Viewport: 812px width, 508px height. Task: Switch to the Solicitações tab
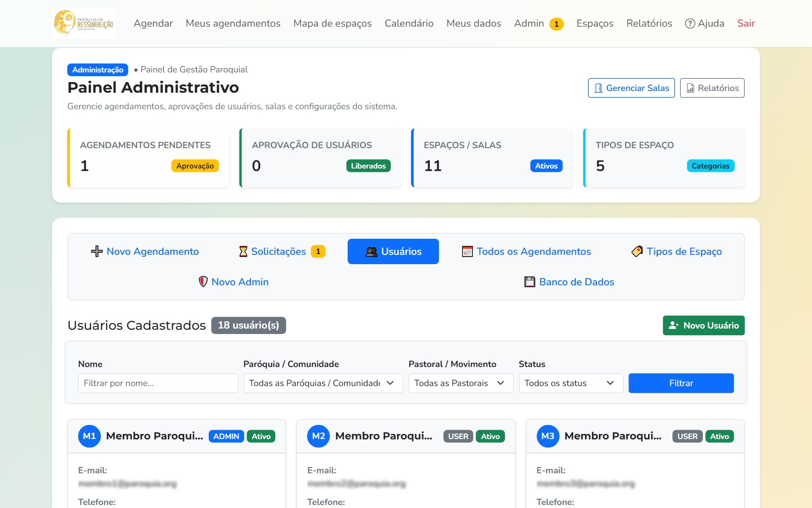(x=282, y=251)
